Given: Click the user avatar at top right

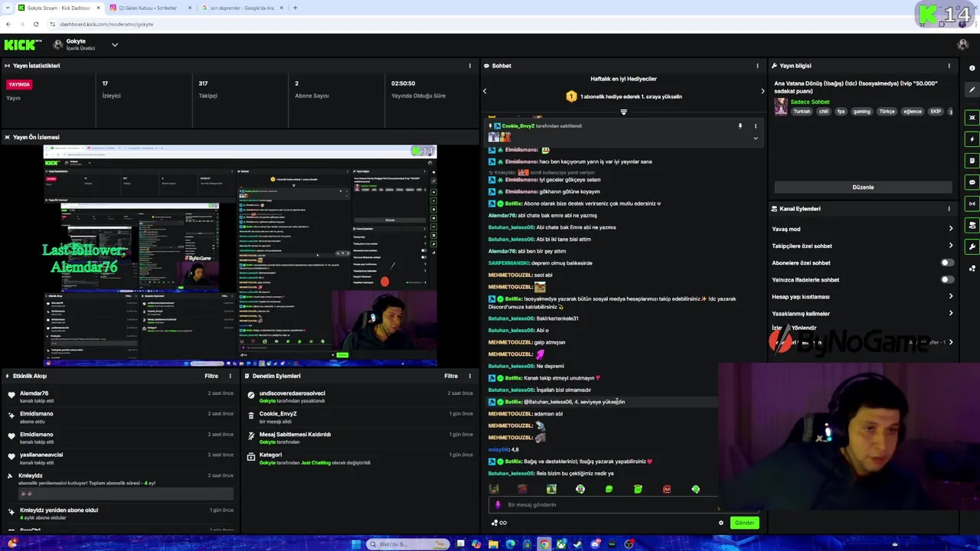Looking at the screenshot, I should click(x=962, y=45).
